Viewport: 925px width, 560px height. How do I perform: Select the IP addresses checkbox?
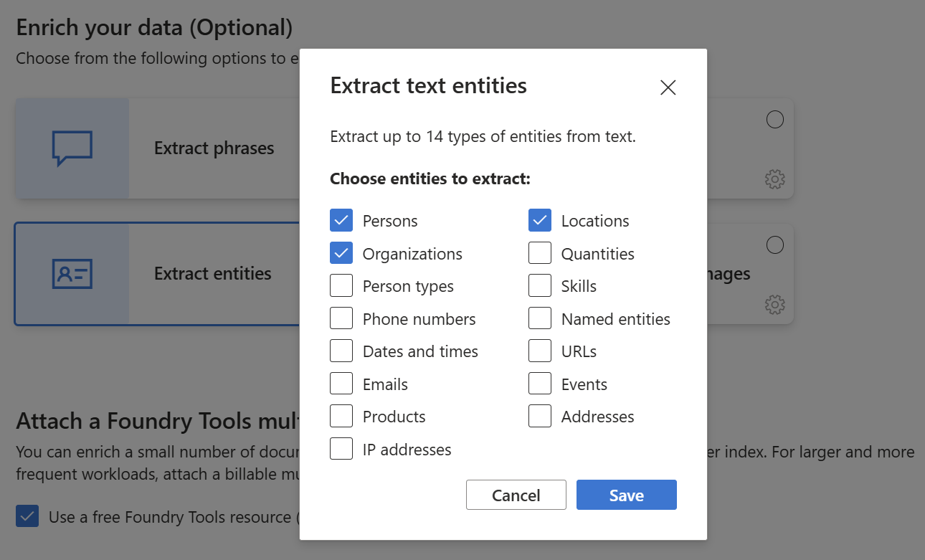341,450
